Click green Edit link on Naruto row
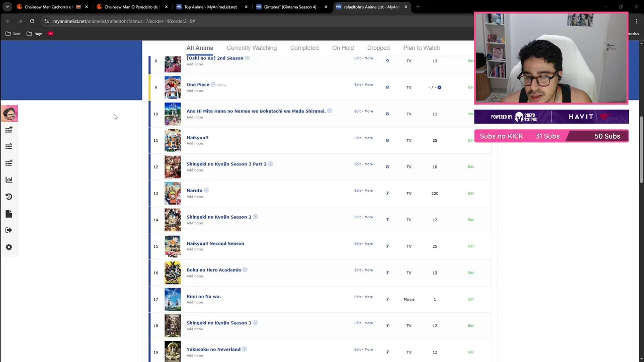 470,194
